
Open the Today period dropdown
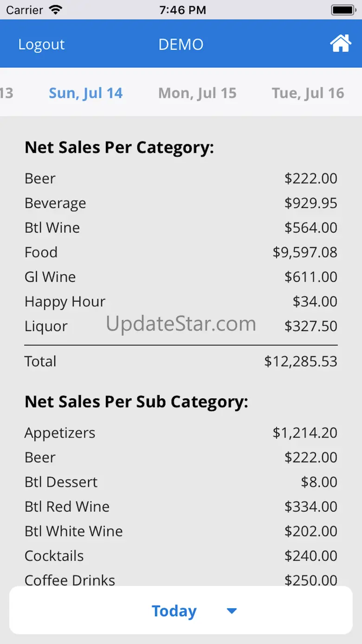tap(174, 611)
